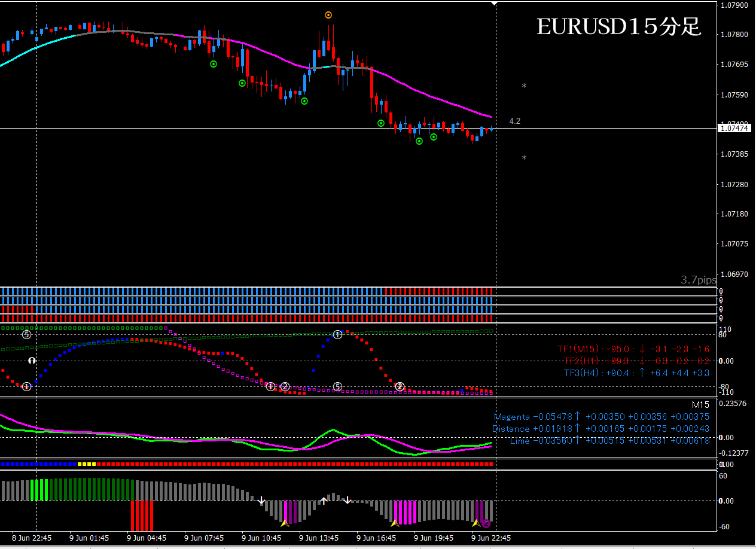Click the 9 Jun 19:45 time label

click(x=434, y=538)
